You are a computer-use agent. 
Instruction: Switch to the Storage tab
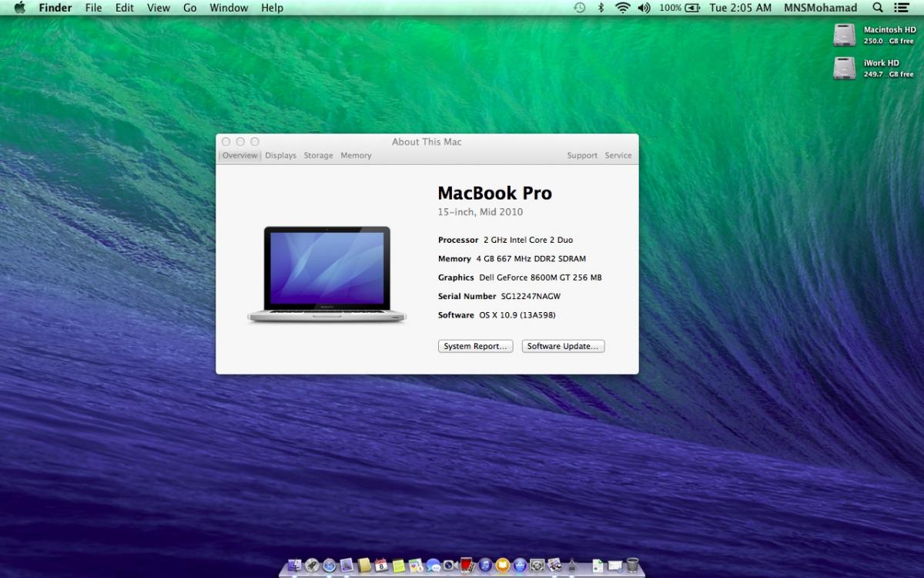tap(318, 156)
